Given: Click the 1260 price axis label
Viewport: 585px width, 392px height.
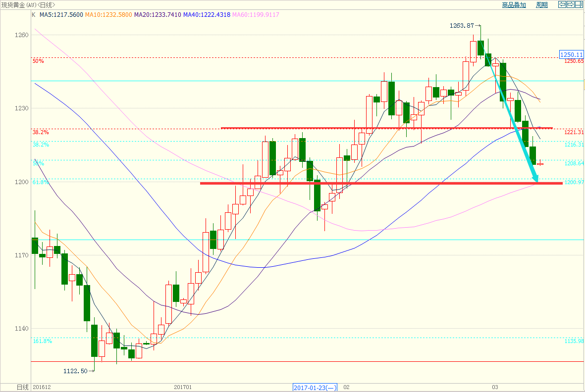Looking at the screenshot, I should point(21,35).
